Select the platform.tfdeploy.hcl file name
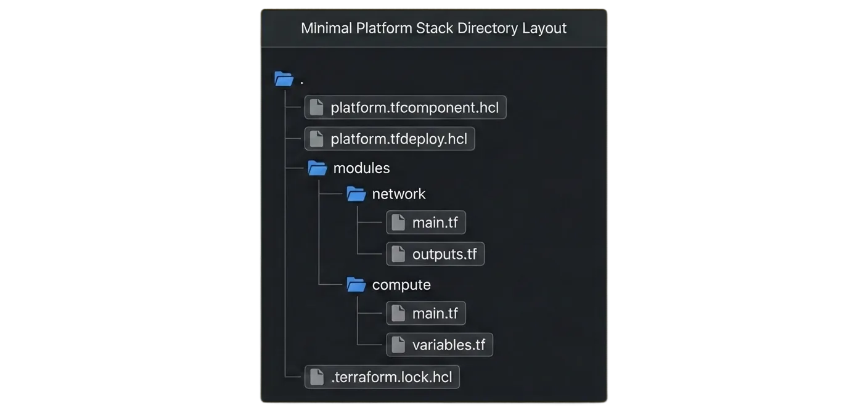 tap(399, 139)
